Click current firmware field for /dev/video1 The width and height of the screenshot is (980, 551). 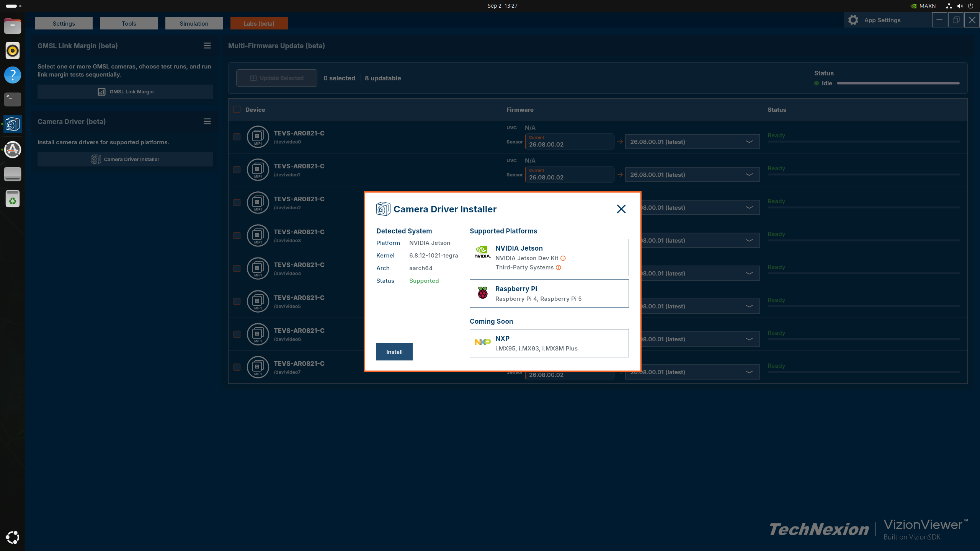(x=570, y=174)
